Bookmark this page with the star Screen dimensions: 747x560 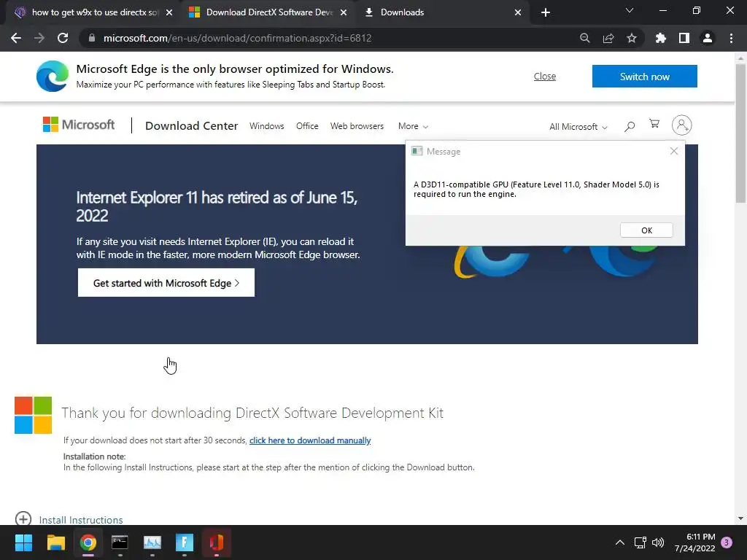[631, 38]
